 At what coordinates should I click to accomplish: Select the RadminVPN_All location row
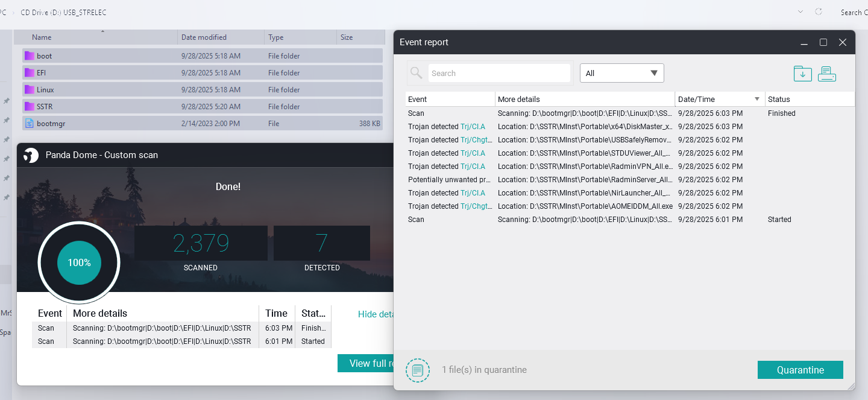tap(630, 167)
